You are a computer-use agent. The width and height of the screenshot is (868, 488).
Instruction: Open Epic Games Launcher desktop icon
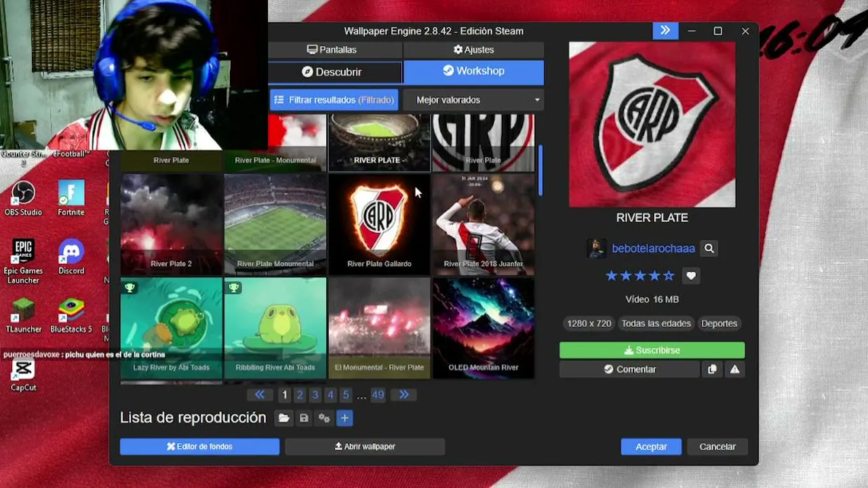(x=24, y=262)
